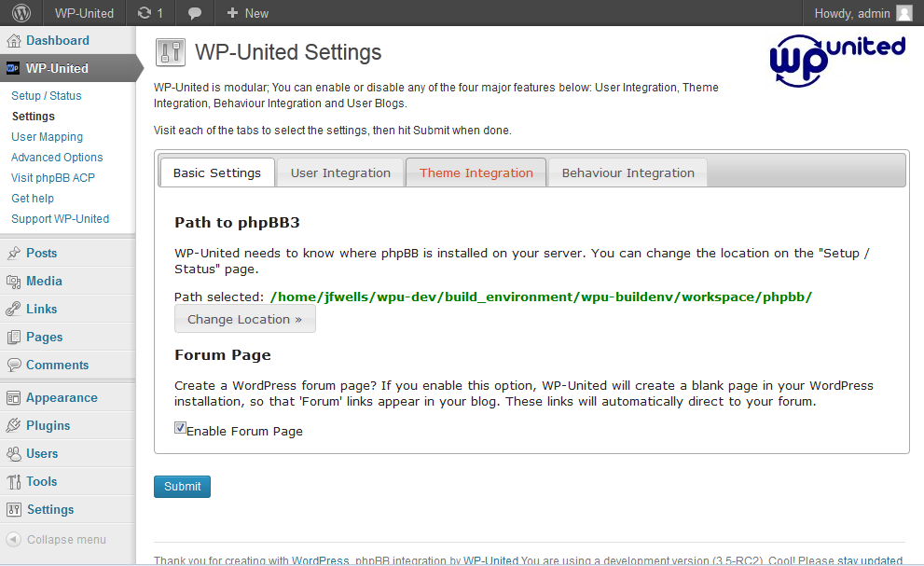The image size is (924, 566).
Task: Open the Visit phpBB ACP link
Action: (53, 178)
